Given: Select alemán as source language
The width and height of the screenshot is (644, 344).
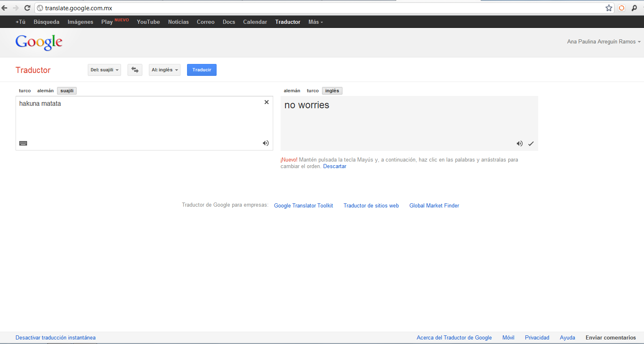Looking at the screenshot, I should coord(46,91).
